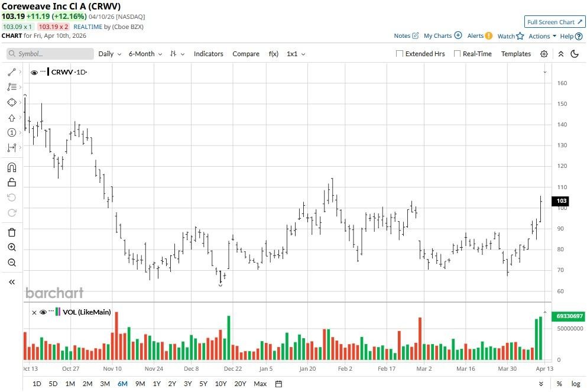Open the Compare menu

(x=246, y=54)
